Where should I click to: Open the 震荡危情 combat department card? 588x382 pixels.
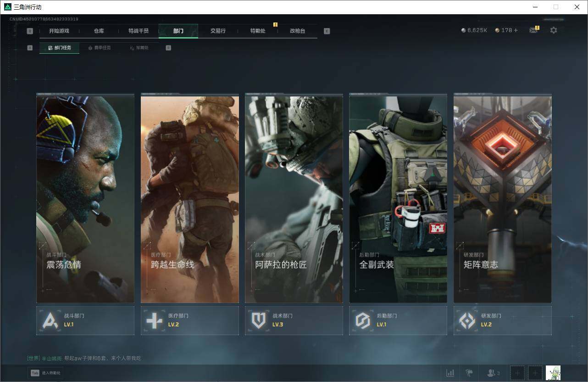[x=85, y=199]
